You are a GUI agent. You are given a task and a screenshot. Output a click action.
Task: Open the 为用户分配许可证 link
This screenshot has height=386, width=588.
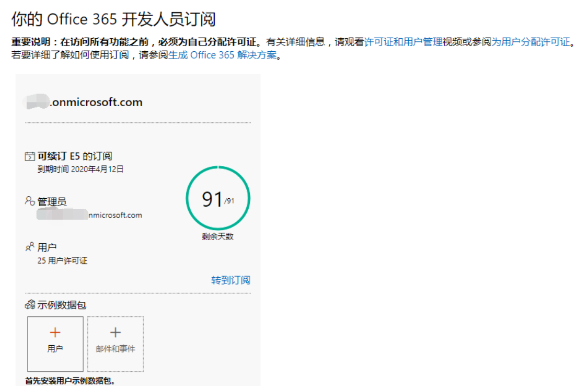(531, 42)
